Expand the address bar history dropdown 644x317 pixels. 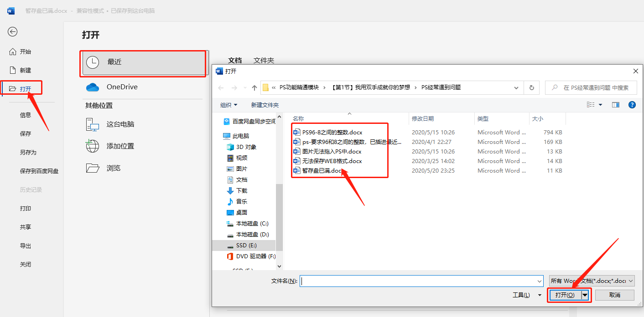[516, 88]
